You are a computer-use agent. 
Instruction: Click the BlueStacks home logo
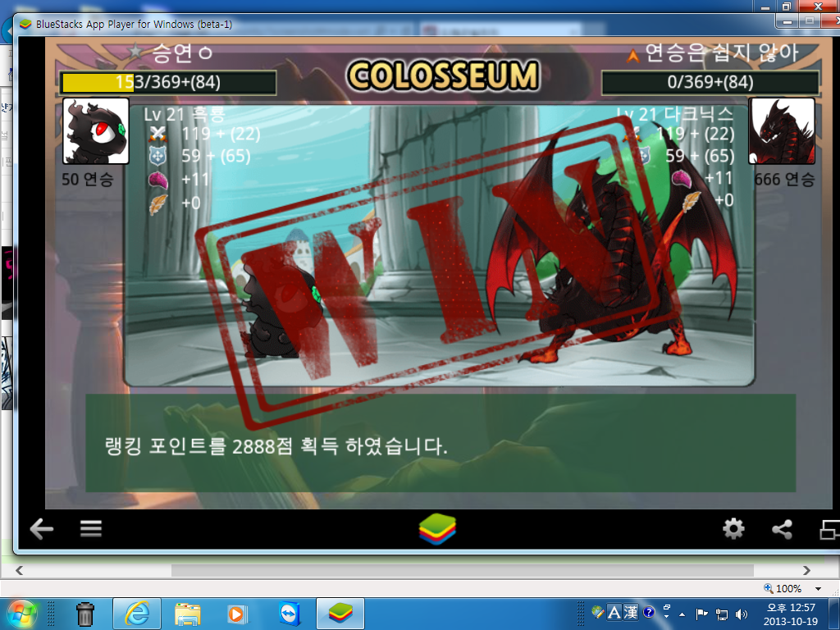437,529
